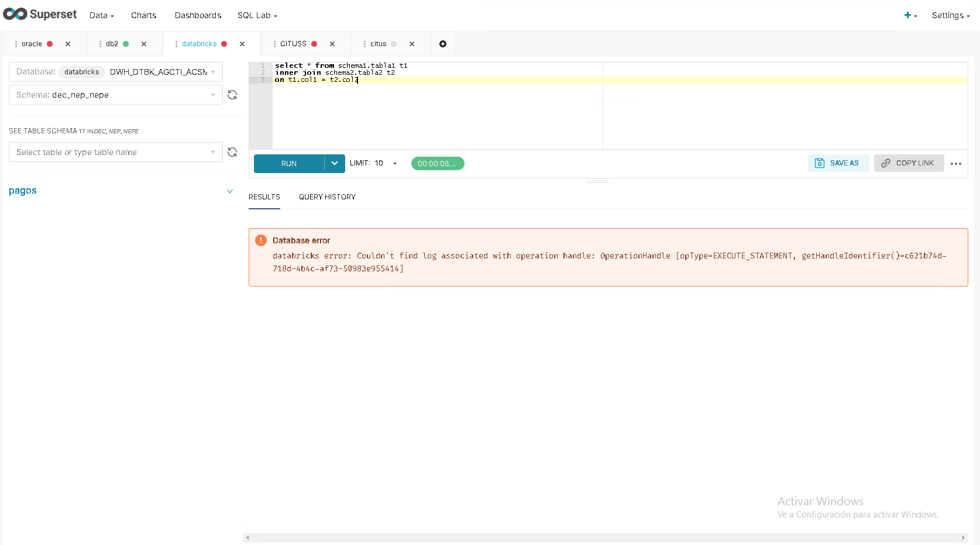This screenshot has width=980, height=545.
Task: Open the plus new item menu
Action: coord(910,15)
